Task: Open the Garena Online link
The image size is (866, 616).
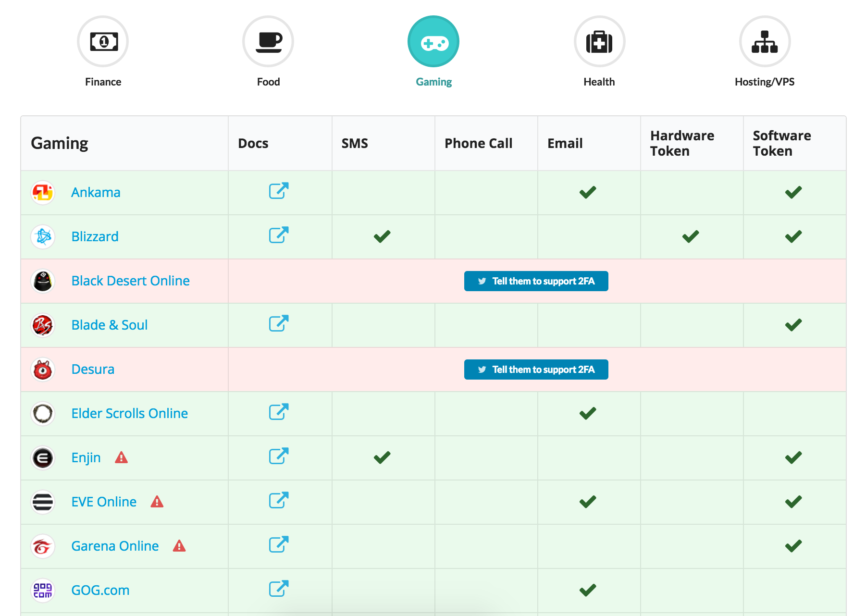Action: [115, 546]
